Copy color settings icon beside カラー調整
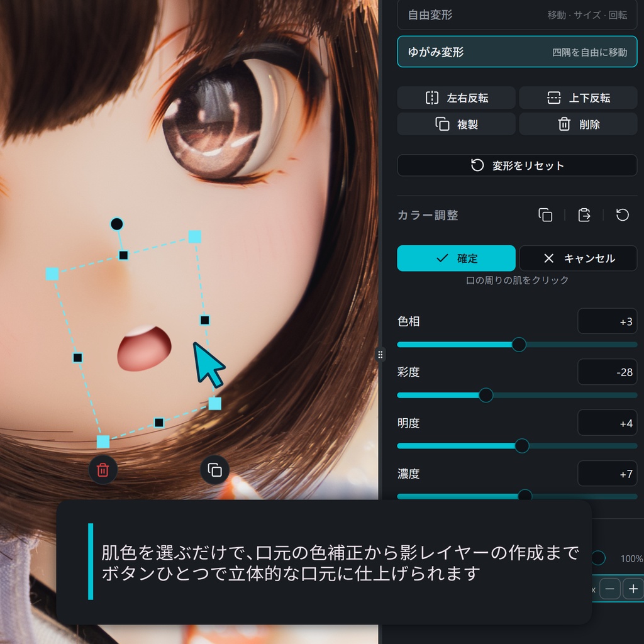Screen dimensions: 644x644 (x=545, y=215)
